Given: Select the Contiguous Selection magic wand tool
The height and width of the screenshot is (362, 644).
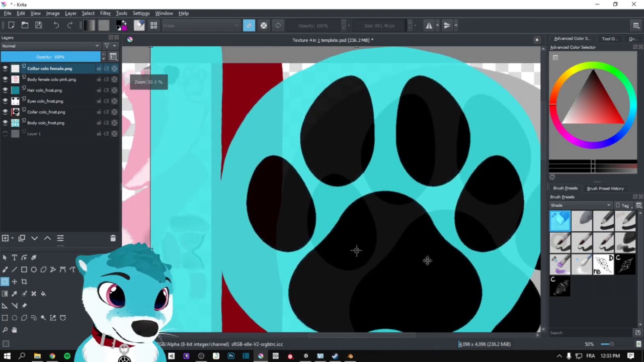Looking at the screenshot, I should point(43,318).
